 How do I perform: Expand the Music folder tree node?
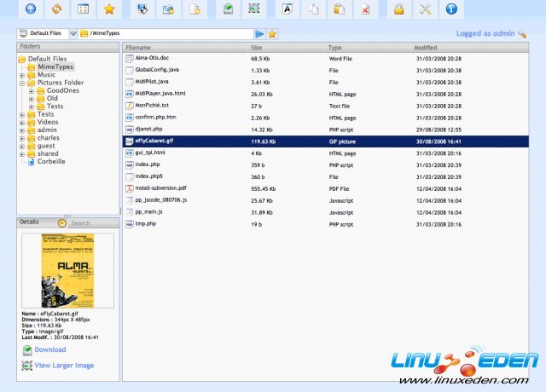click(x=22, y=75)
